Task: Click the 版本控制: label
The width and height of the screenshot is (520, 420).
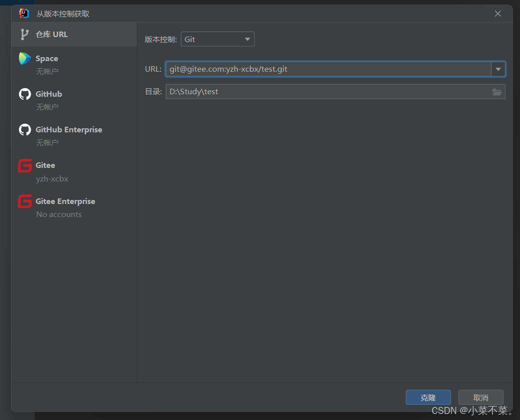Action: [161, 40]
